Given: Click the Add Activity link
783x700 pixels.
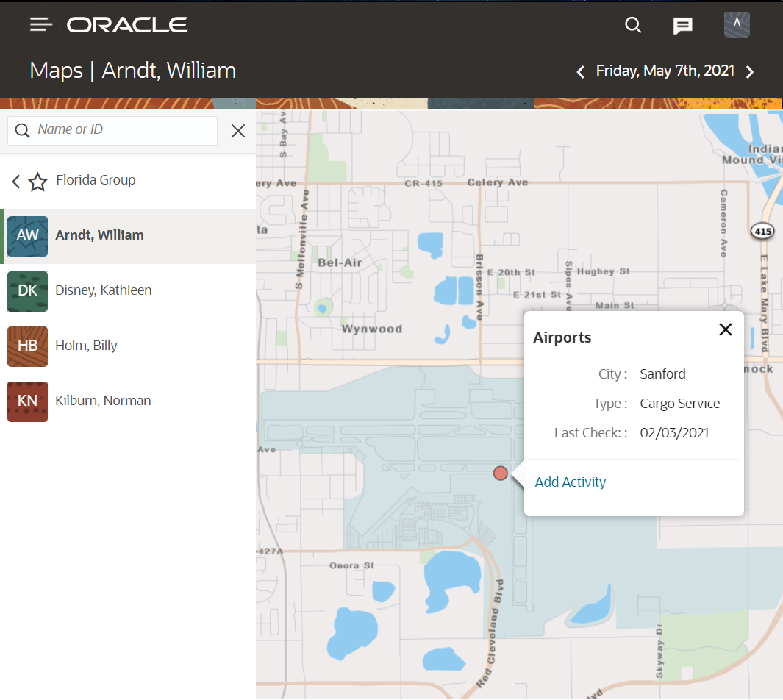Looking at the screenshot, I should click(570, 482).
